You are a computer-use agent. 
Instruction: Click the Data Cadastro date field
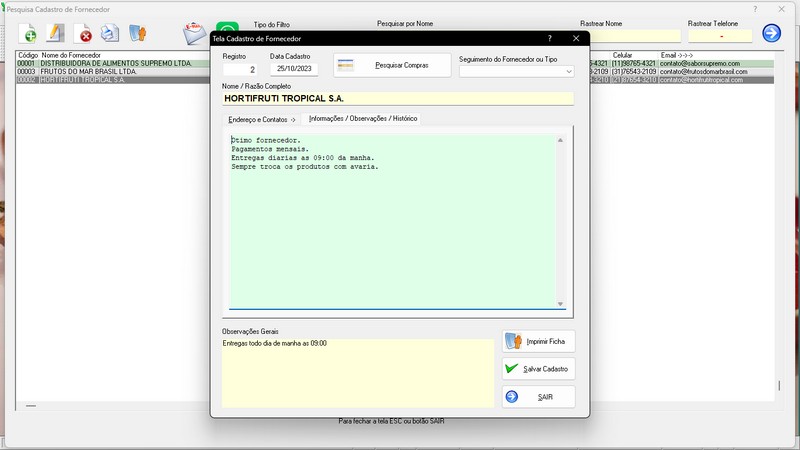(x=294, y=69)
